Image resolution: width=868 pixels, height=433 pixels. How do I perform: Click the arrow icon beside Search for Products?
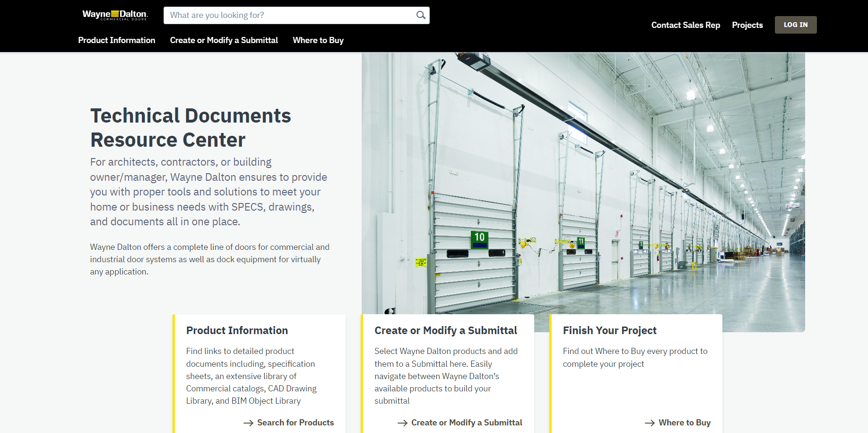pyautogui.click(x=248, y=423)
